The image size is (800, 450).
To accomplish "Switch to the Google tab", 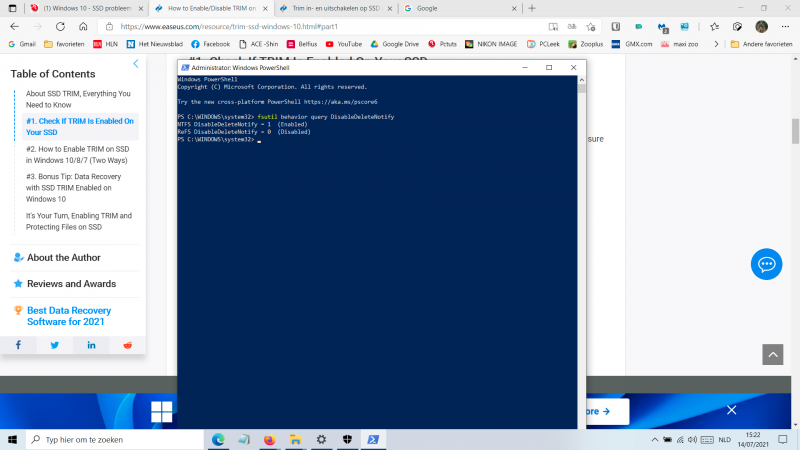I will pos(455,8).
